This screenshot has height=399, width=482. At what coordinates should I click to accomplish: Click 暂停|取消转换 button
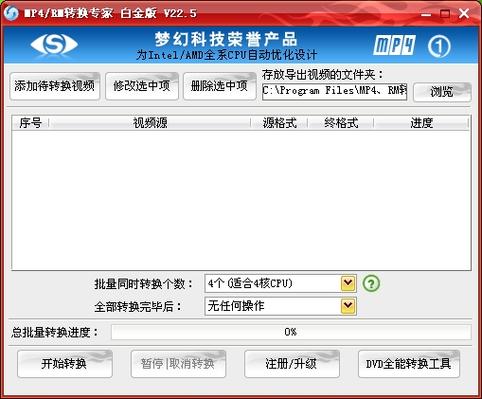coord(178,364)
